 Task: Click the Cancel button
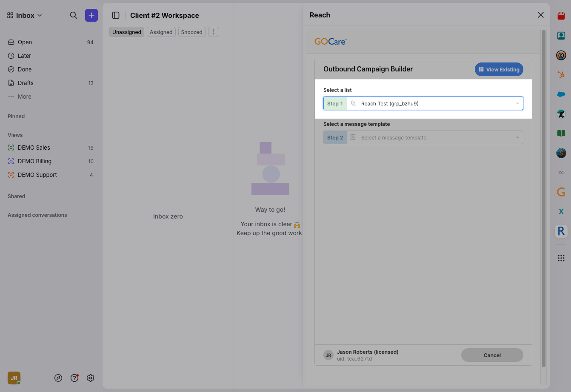[492, 355]
